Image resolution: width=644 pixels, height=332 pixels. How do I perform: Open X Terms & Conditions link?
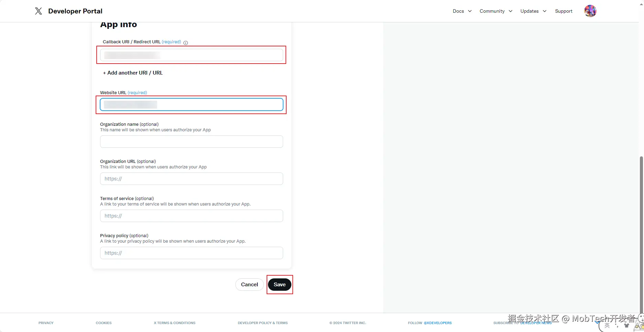coord(174,323)
